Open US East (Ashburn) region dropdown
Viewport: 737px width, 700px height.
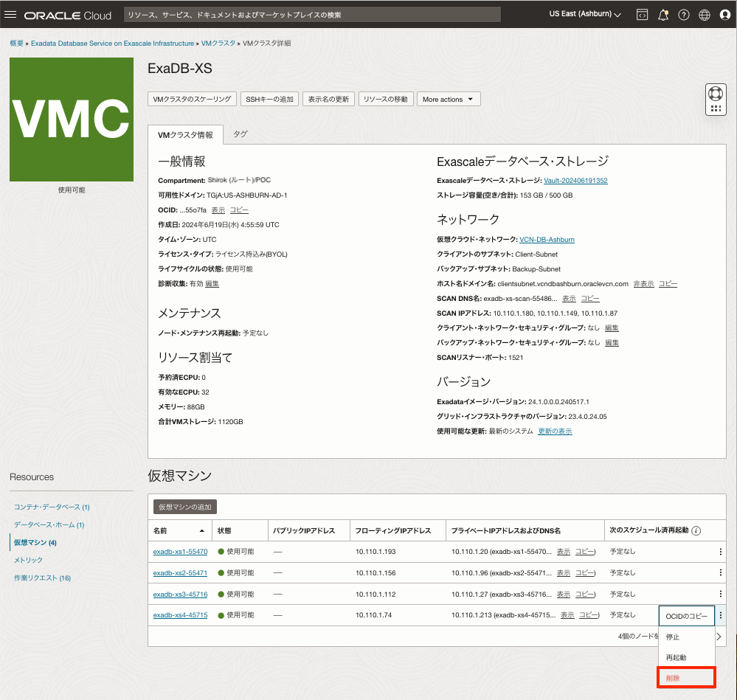585,14
